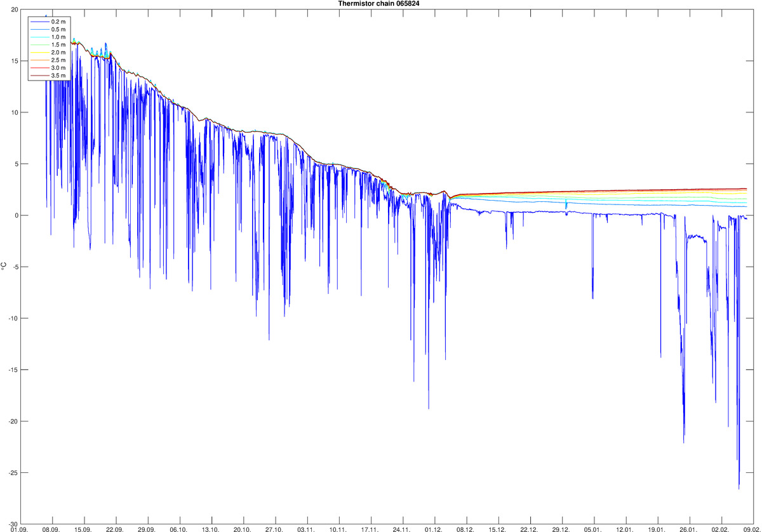Click the x-axis date label '05.01.'
This screenshot has width=762, height=532.
click(x=593, y=529)
